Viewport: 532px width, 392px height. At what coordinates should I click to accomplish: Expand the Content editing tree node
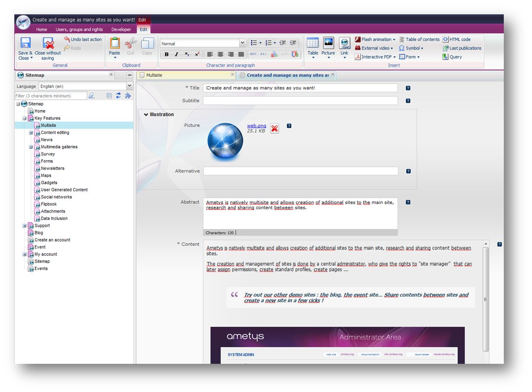click(x=30, y=132)
